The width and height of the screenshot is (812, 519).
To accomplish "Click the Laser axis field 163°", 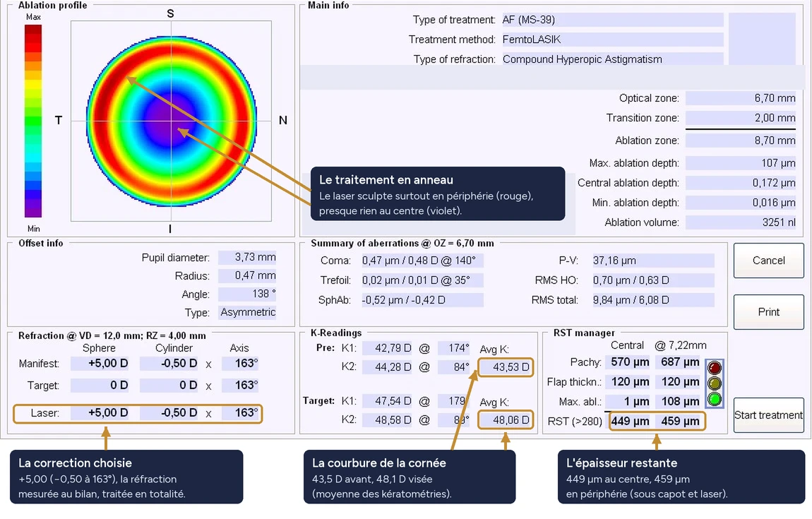I will point(240,413).
